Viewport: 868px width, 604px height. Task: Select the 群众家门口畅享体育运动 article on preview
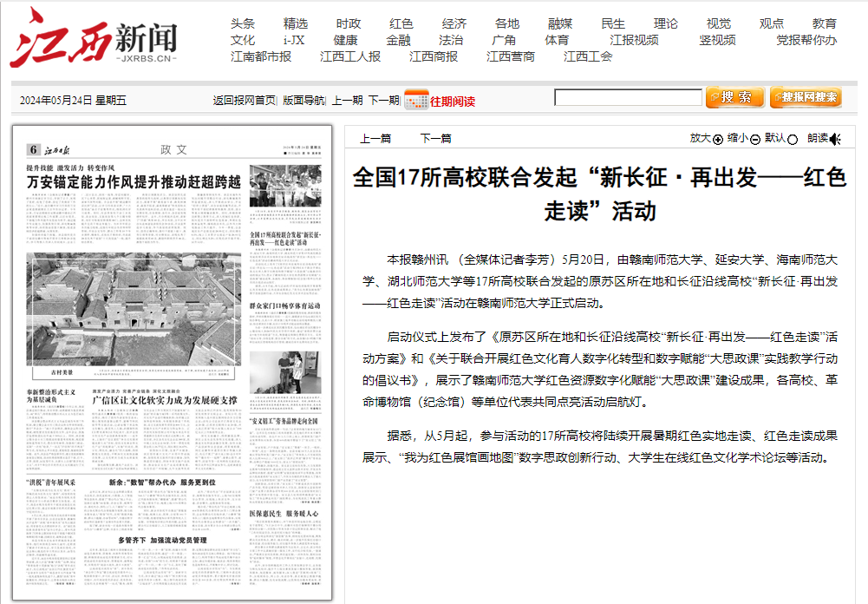(x=284, y=305)
